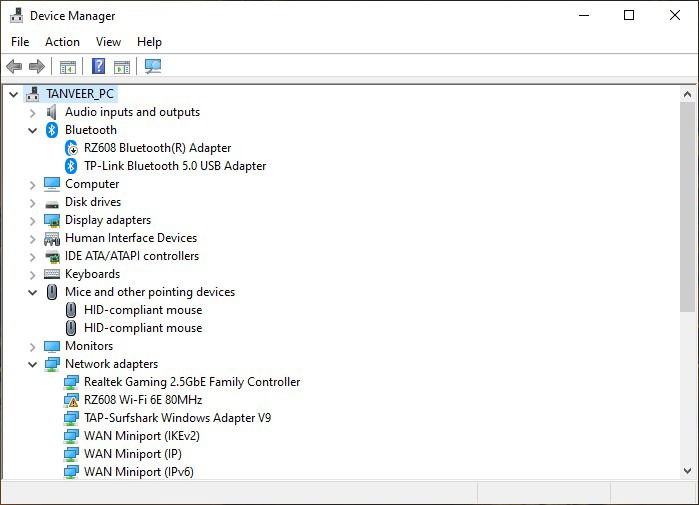Click the scrollbar up arrow

click(687, 94)
